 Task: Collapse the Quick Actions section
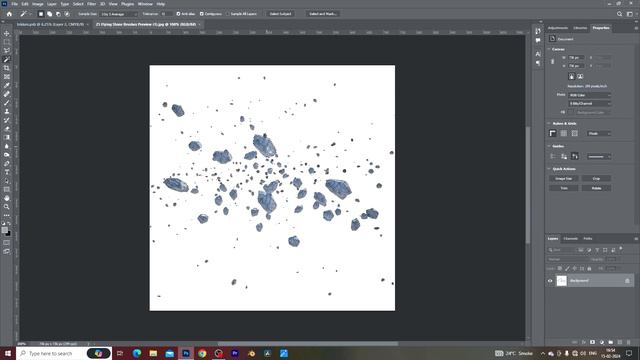tap(549, 169)
